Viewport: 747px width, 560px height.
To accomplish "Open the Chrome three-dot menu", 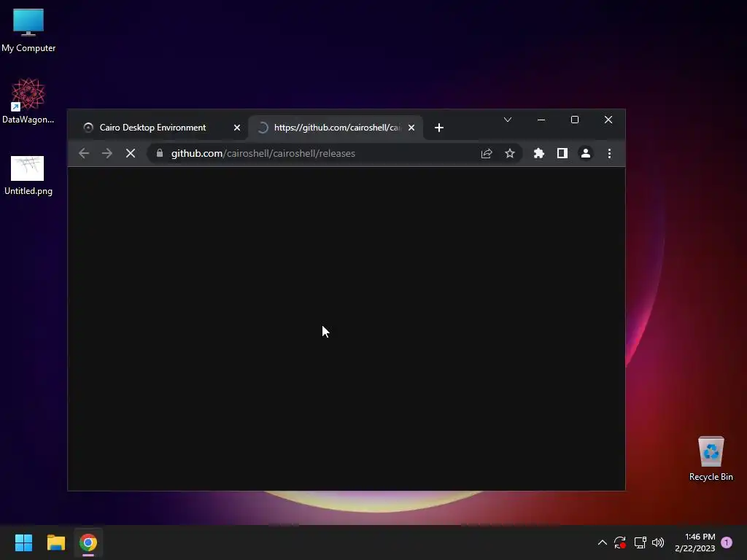I will [609, 153].
